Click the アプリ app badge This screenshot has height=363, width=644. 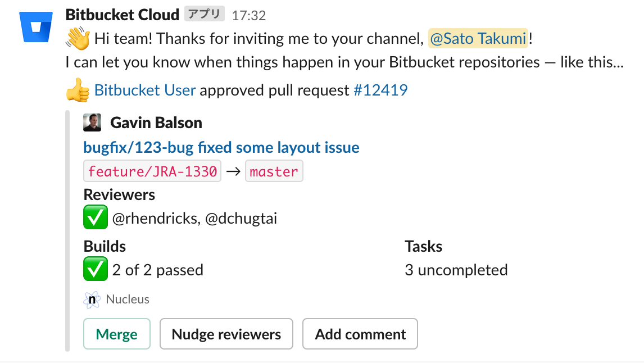click(205, 15)
